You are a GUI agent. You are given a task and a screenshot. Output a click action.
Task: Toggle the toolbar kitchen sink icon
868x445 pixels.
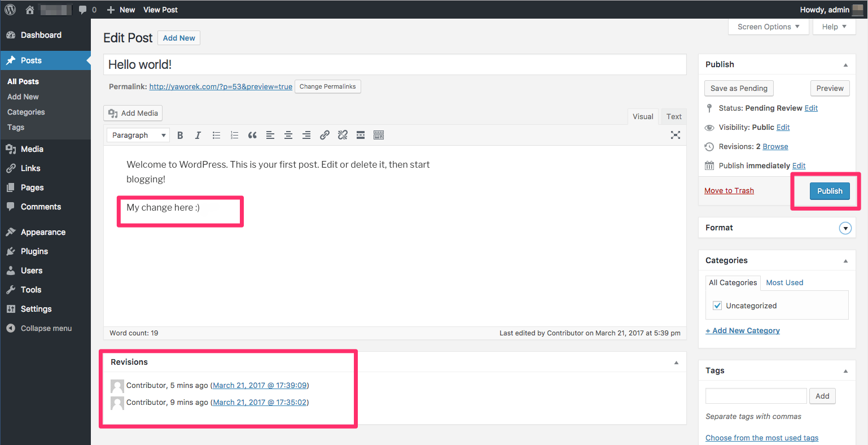click(x=379, y=135)
